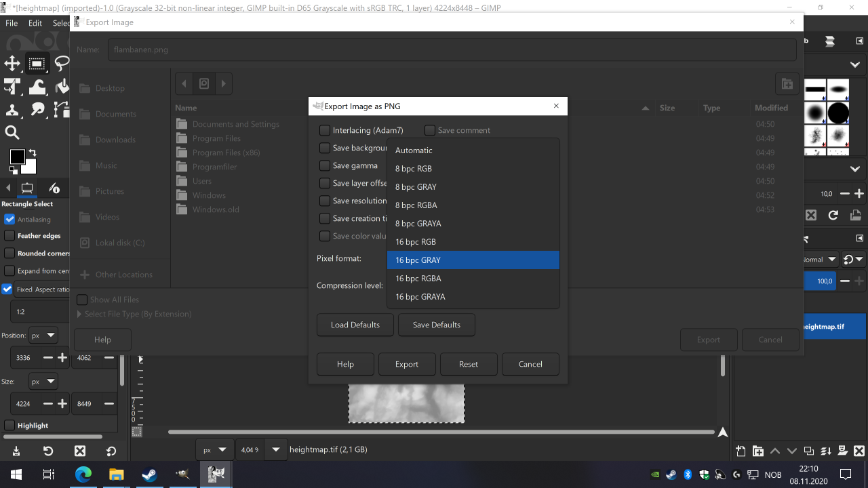Select the Bucket Fill tool

coord(62,87)
